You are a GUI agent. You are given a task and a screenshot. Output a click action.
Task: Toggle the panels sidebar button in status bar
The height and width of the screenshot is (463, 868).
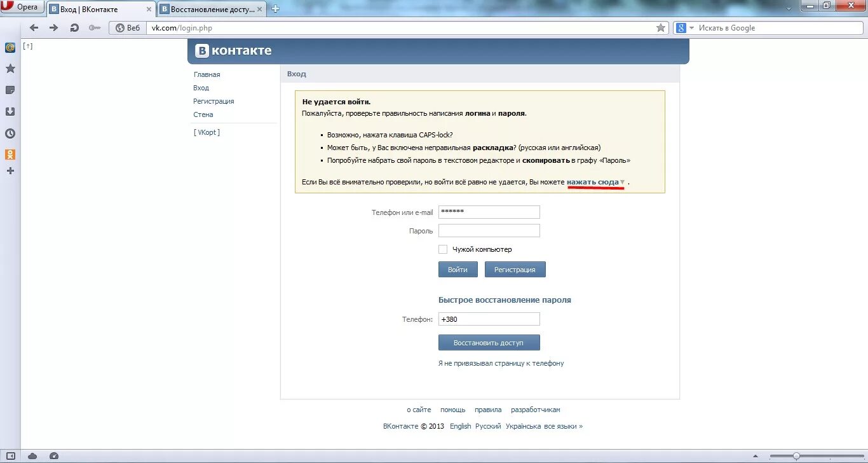pos(11,456)
